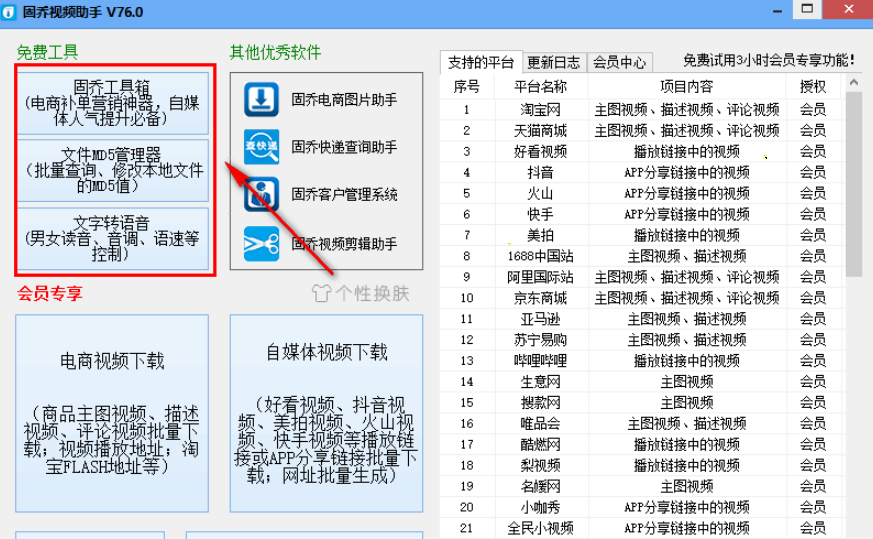873x539 pixels.
Task: Switch to 支持的平台 tab
Action: 481,62
